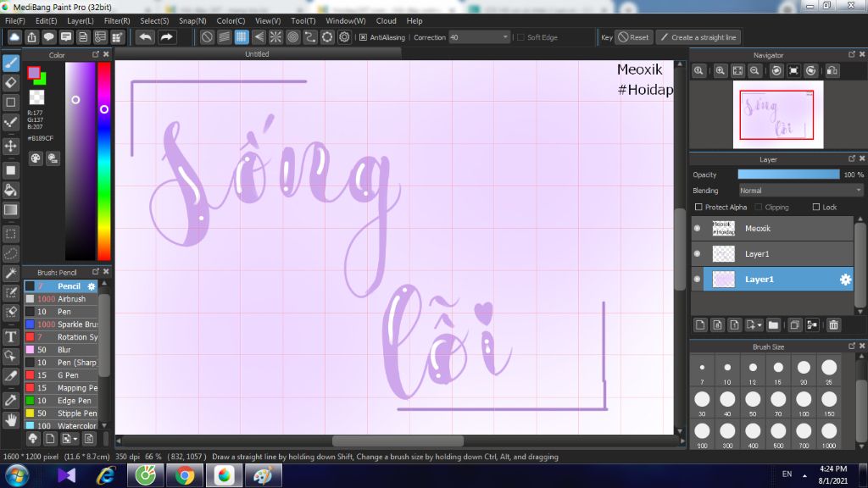Click the cloud icon in main toolbar

coord(14,37)
